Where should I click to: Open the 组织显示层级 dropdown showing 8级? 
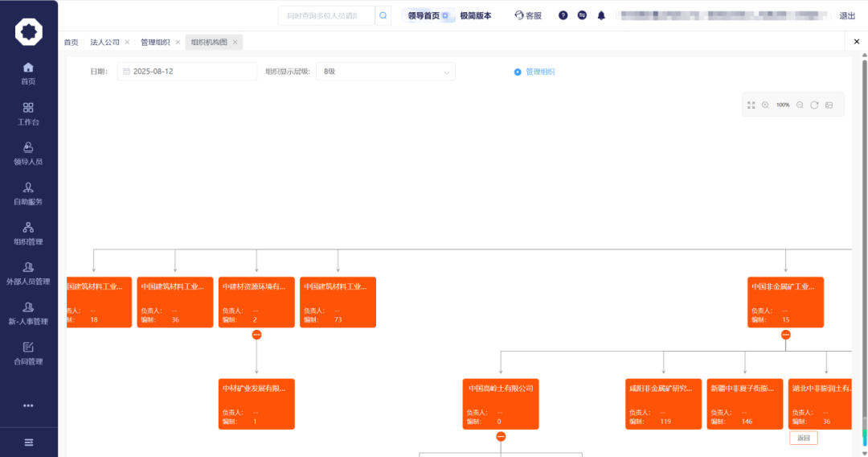385,72
